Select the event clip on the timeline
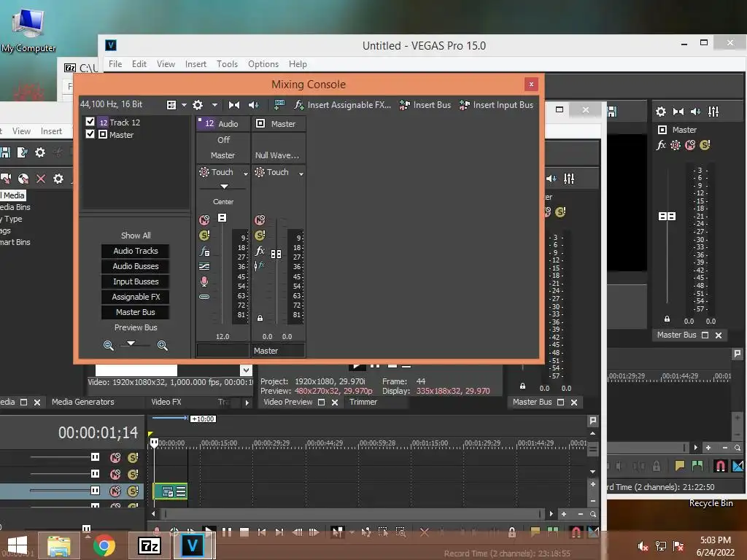 coord(170,491)
